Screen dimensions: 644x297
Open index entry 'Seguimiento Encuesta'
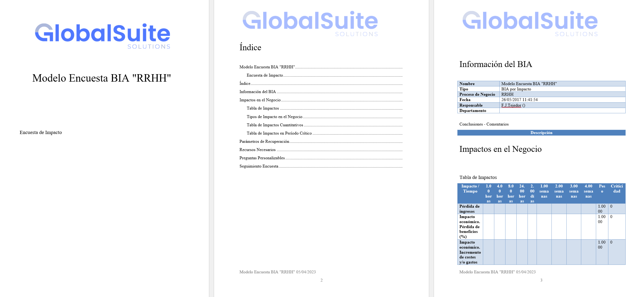pos(321,166)
